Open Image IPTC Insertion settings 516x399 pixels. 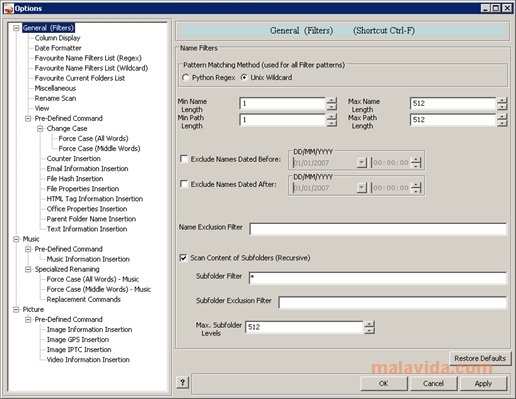coord(79,349)
